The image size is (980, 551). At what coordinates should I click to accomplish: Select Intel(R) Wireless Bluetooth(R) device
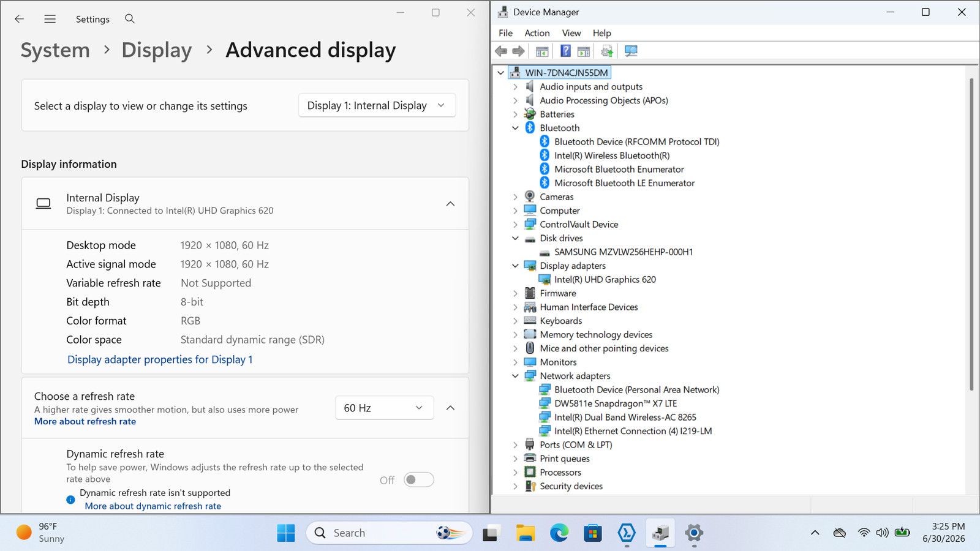(x=612, y=156)
